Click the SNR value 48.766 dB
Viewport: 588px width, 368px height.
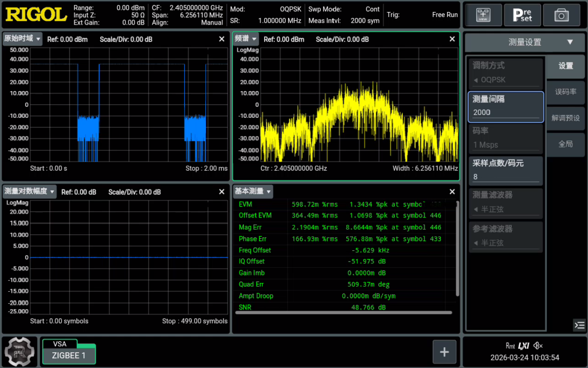368,307
